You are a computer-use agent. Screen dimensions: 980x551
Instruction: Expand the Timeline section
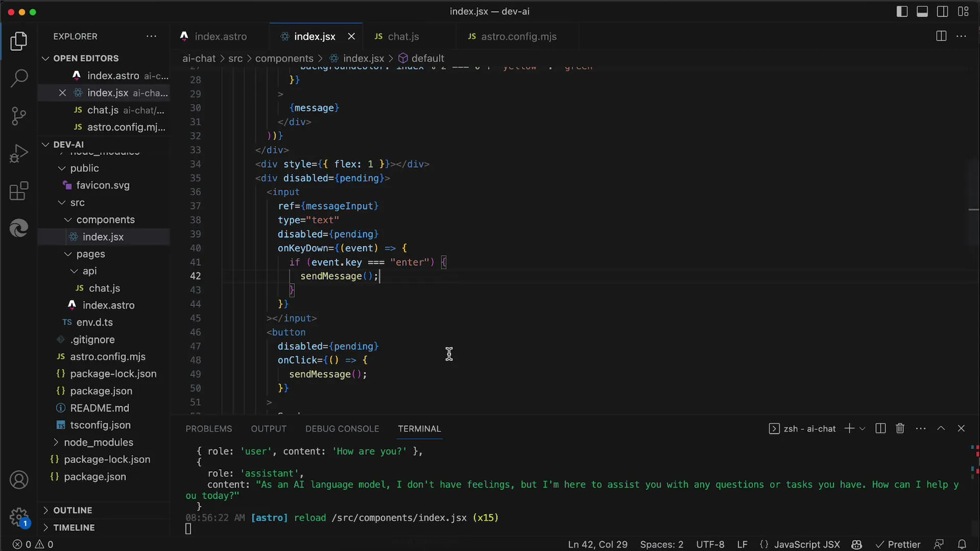pos(104,527)
